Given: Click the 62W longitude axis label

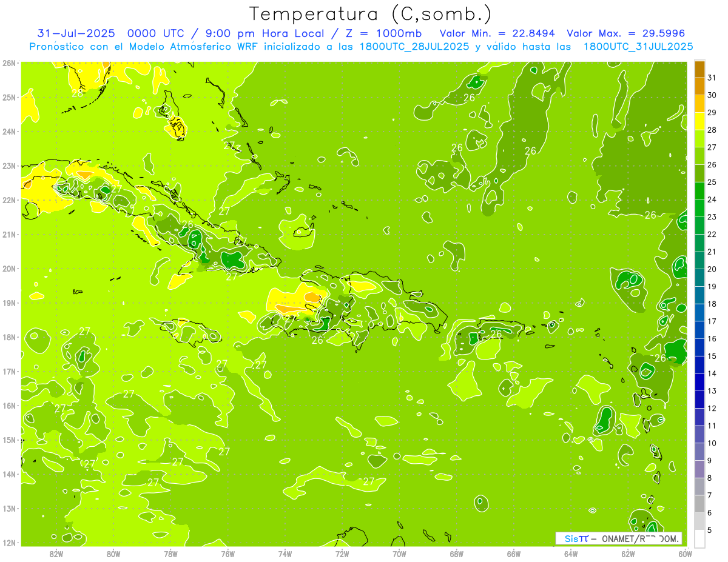Looking at the screenshot, I should pos(628,554).
